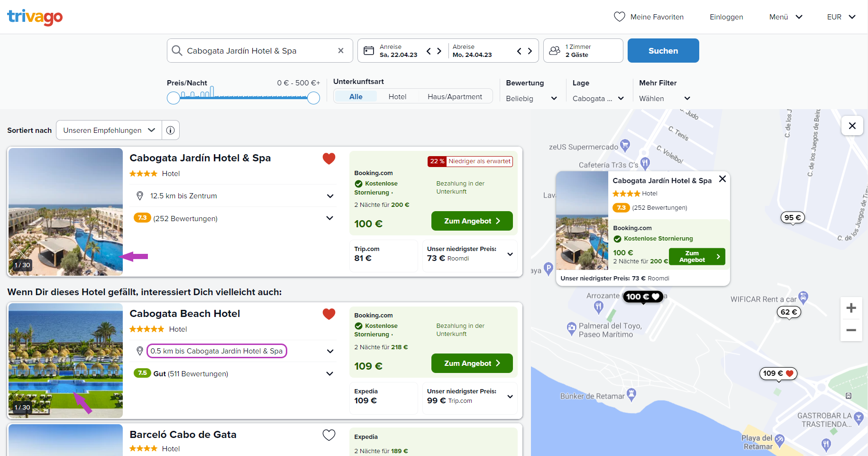Click Einloggen to sign in
The image size is (868, 456).
click(726, 17)
